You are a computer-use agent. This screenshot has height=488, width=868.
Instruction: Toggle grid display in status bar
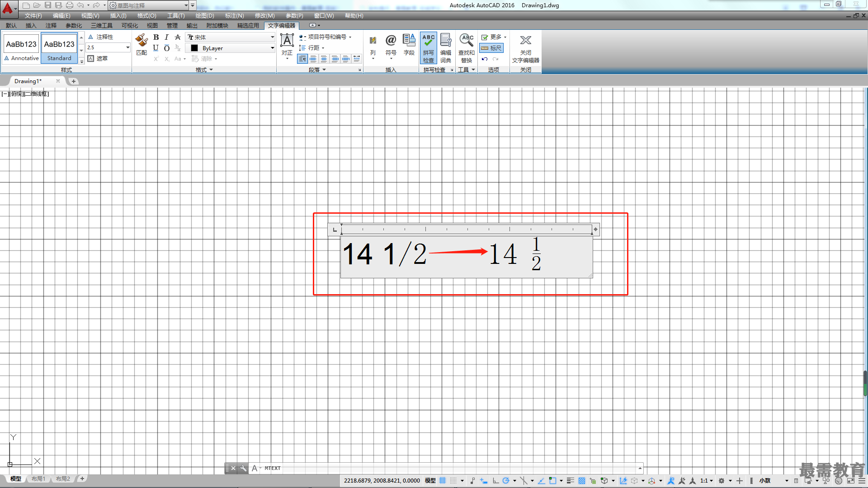pos(443,481)
